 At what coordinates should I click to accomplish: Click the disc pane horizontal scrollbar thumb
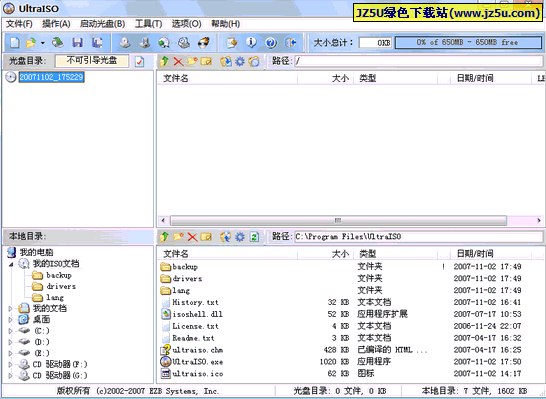(x=338, y=220)
